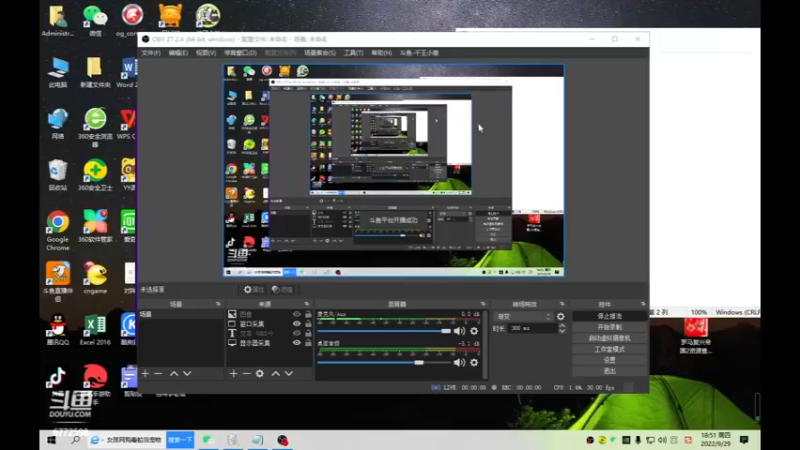Open the Google Chrome desktop shortcut
Screen dimensions: 800x450
pyautogui.click(x=58, y=230)
